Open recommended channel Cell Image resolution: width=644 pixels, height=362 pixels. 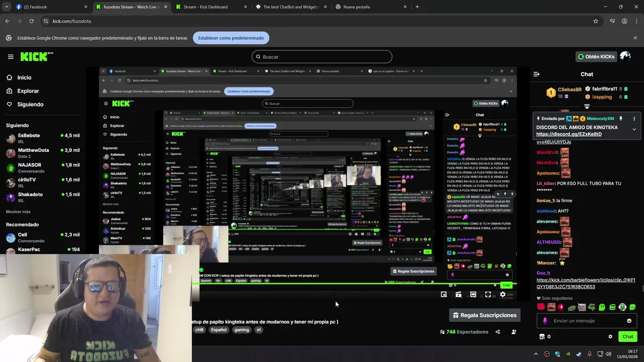pos(43,238)
